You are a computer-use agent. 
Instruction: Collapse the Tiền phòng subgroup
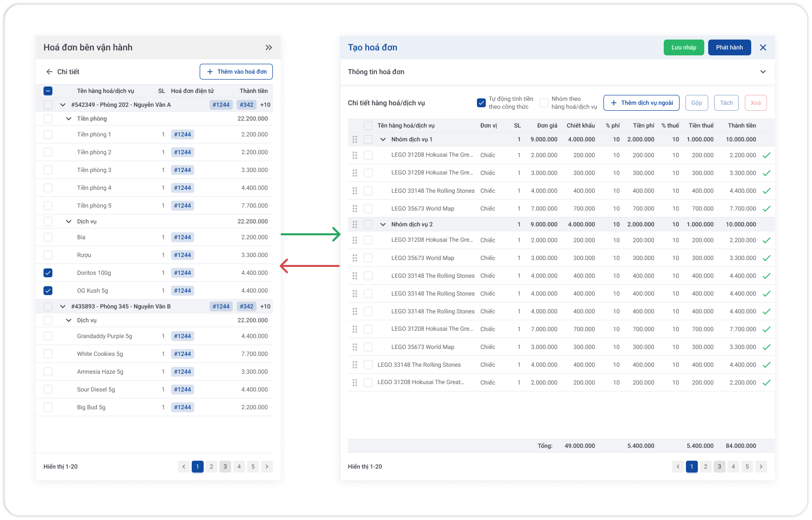(69, 119)
